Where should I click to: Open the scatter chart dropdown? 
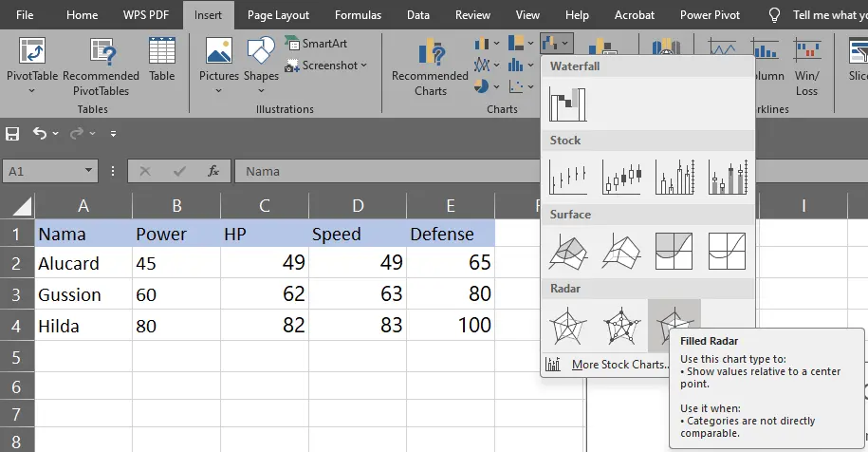521,86
